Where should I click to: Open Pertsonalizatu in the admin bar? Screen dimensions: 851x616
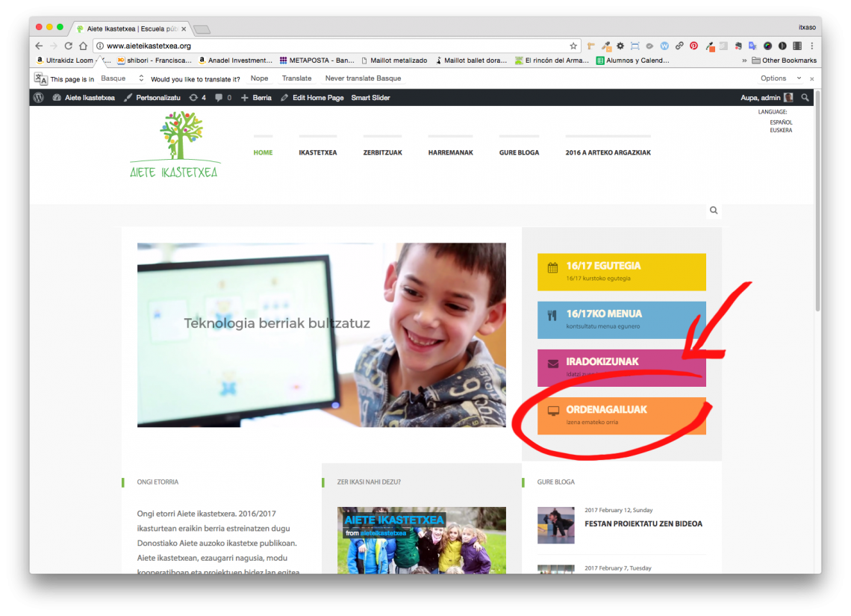(152, 98)
